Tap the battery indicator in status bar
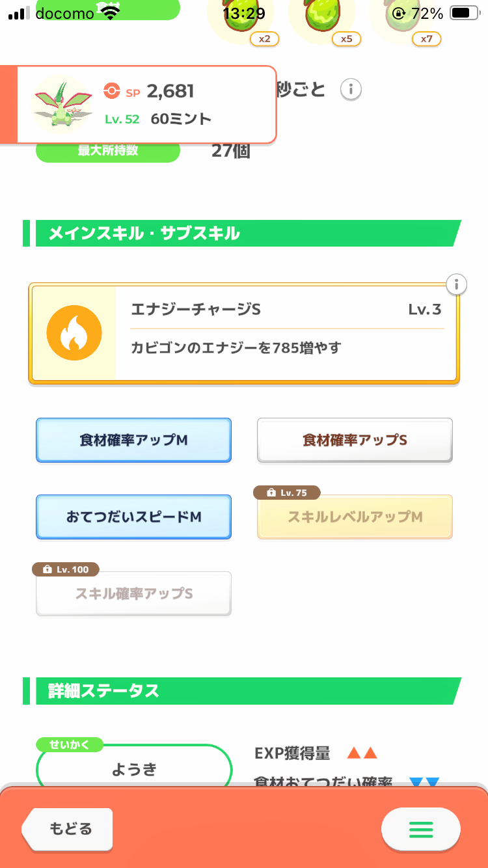This screenshot has height=868, width=488. pos(463,13)
